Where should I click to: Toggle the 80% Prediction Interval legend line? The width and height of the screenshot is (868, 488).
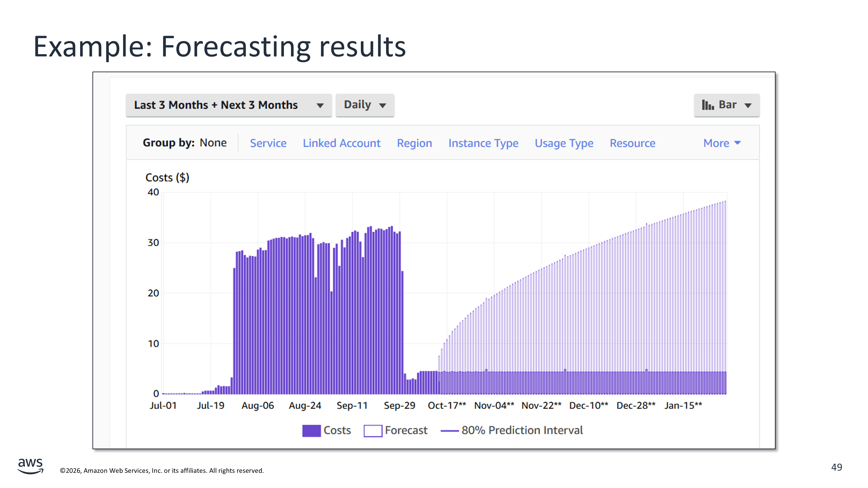tap(449, 431)
